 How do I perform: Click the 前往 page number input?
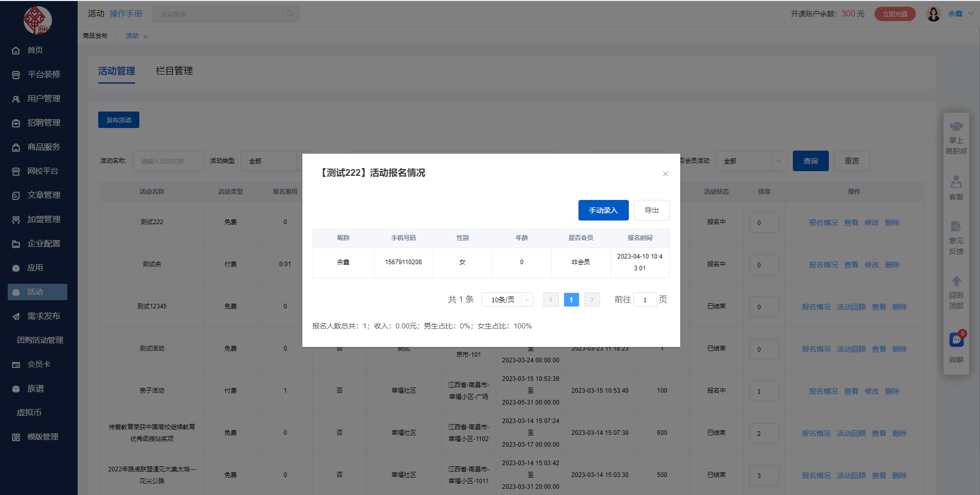(x=645, y=300)
